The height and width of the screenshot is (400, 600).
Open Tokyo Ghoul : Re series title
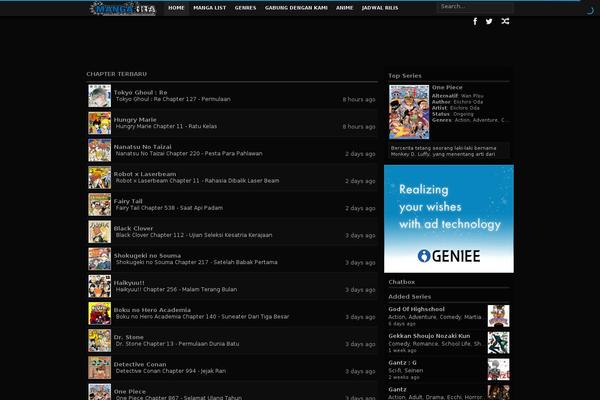140,92
